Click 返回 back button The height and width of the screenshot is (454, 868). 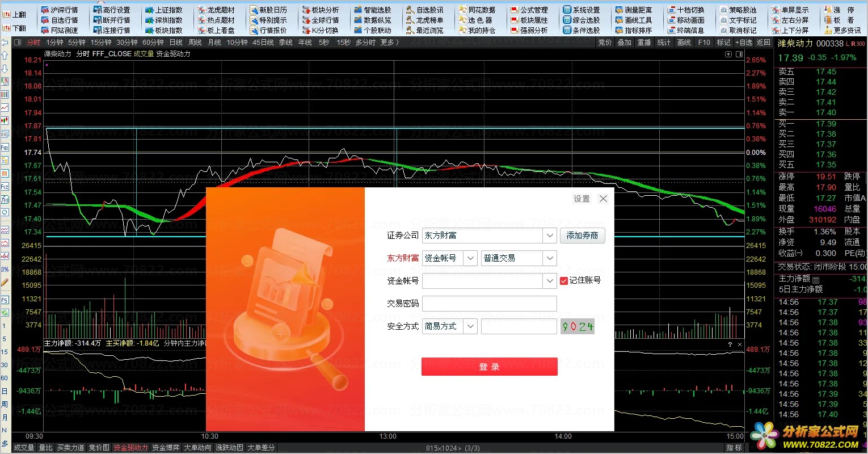tap(763, 43)
